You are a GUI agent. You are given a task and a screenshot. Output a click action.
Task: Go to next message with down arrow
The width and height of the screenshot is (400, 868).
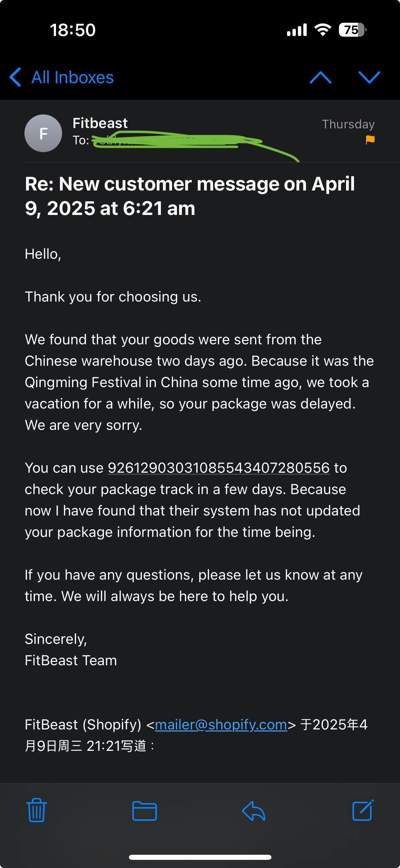coord(369,77)
